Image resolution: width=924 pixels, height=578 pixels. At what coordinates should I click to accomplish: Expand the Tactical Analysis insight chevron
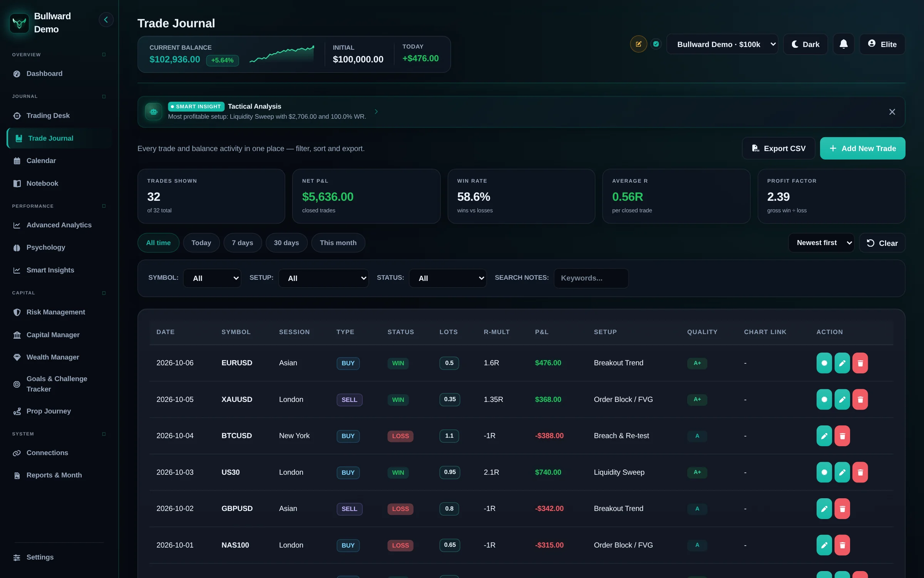point(376,112)
